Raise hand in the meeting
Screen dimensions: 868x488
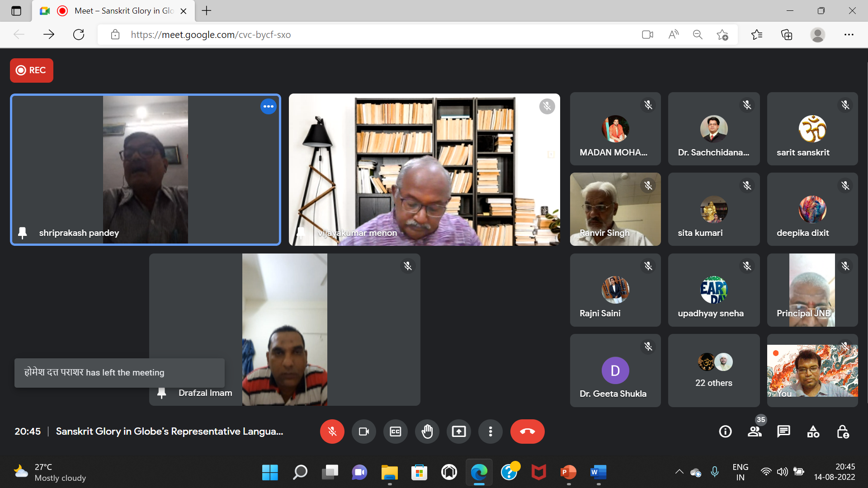tap(427, 432)
